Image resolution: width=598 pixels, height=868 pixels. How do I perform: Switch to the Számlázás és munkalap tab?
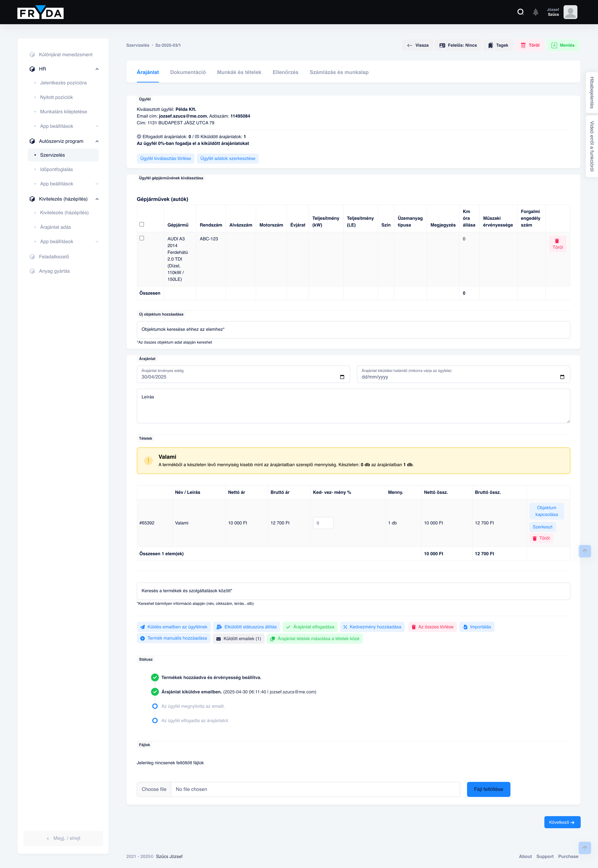[x=339, y=72]
